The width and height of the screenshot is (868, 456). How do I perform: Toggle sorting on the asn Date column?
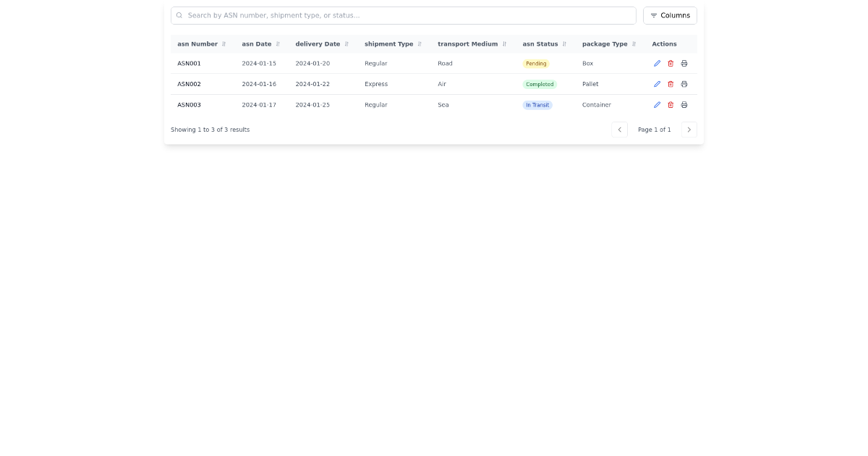pos(279,43)
